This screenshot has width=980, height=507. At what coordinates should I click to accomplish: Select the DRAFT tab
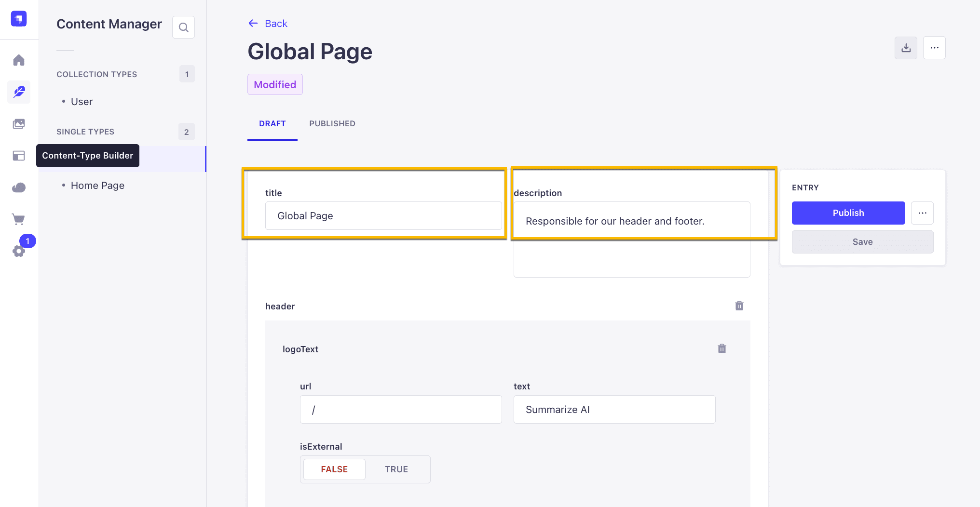pyautogui.click(x=272, y=124)
